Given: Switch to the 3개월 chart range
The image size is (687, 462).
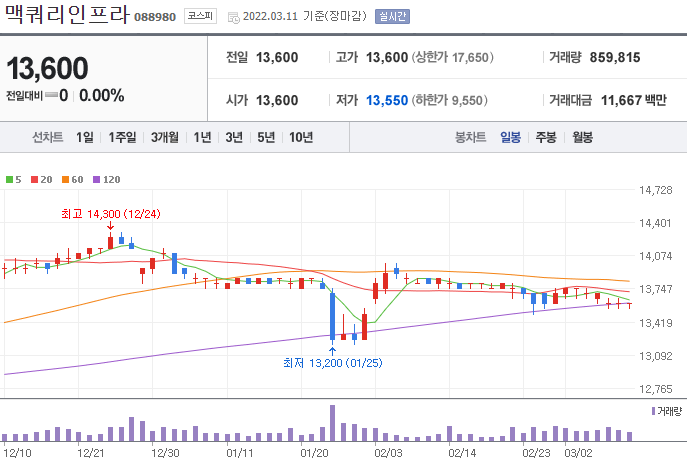Looking at the screenshot, I should 165,137.
